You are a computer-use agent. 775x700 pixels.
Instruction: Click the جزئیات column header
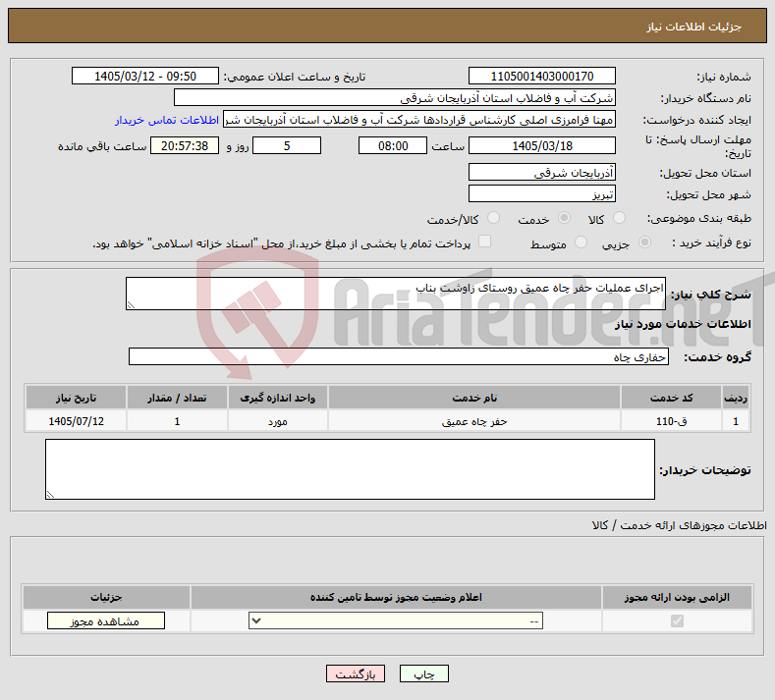[106, 597]
